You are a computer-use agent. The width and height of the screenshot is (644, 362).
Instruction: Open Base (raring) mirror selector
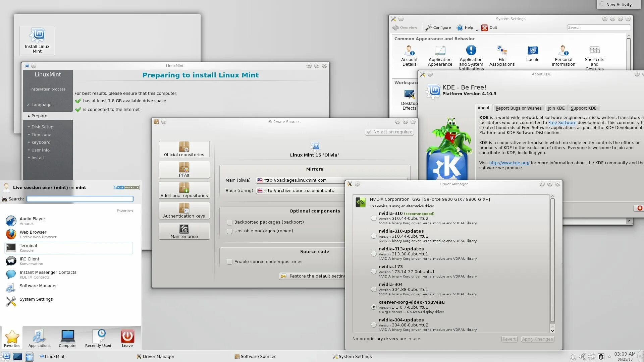pyautogui.click(x=301, y=191)
